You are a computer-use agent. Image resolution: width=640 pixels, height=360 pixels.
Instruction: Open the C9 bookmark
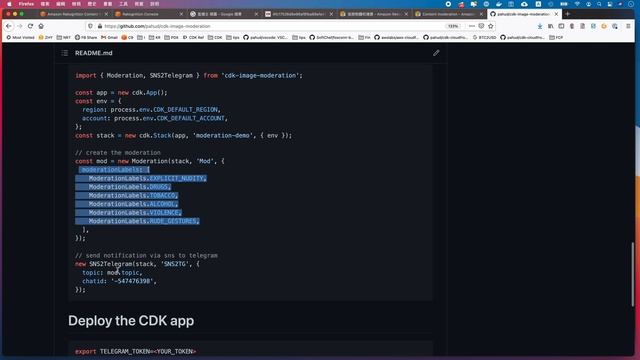coord(128,37)
